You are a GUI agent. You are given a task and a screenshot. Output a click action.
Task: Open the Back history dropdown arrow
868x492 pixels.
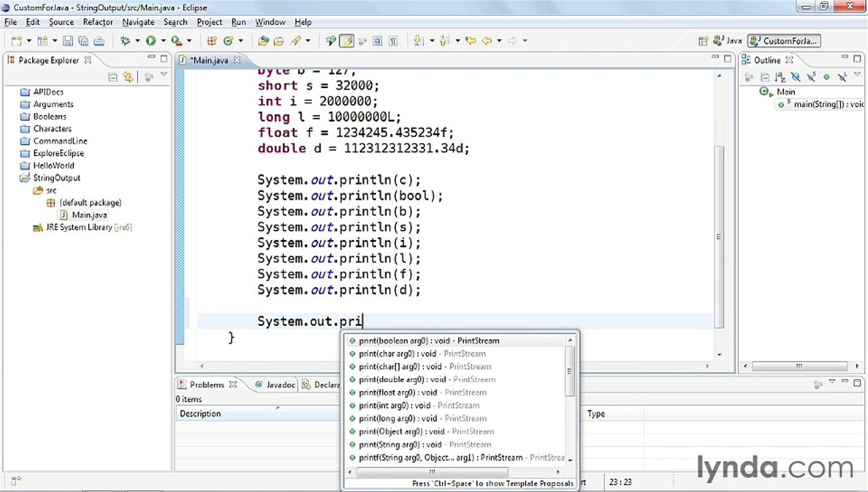[499, 41]
